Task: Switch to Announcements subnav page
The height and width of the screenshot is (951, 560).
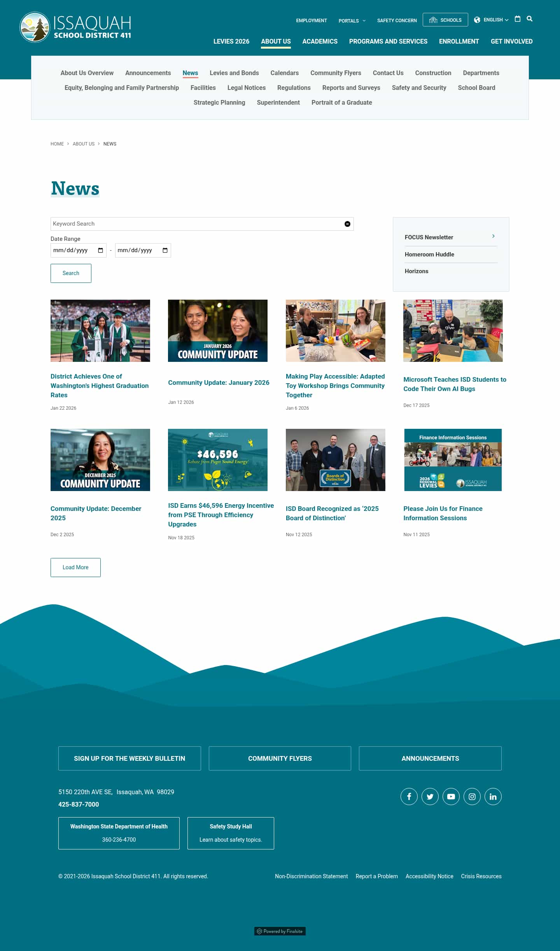Action: 148,73
